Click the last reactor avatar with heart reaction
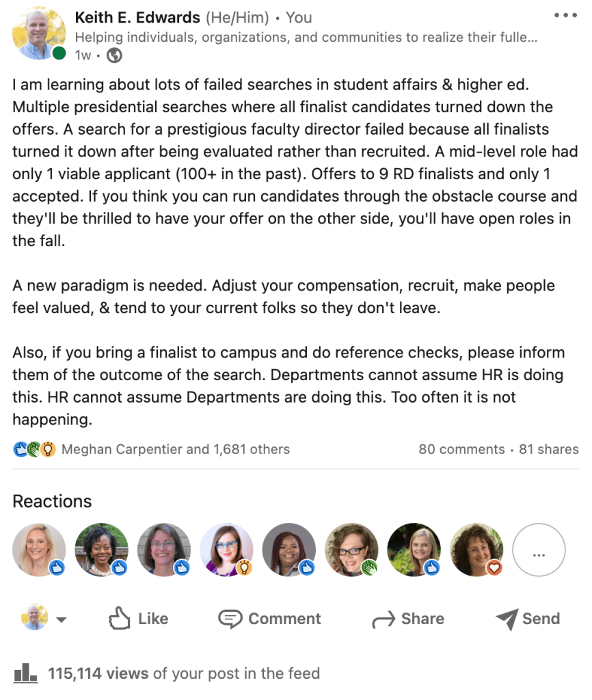 (x=476, y=550)
